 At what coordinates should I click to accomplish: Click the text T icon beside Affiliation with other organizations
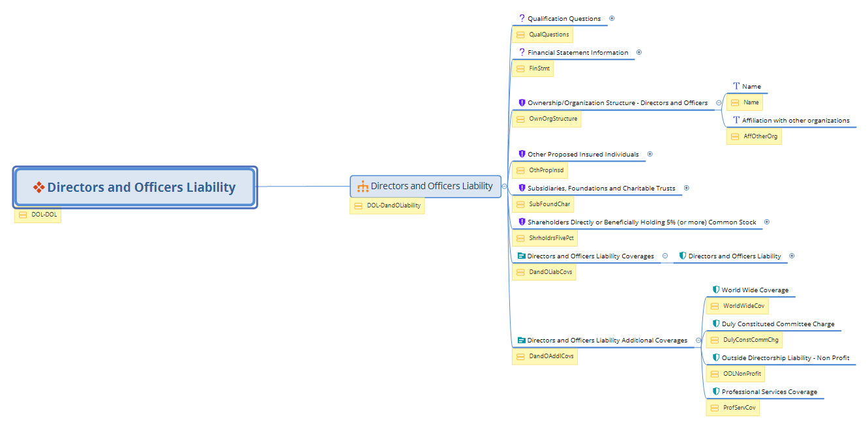[x=736, y=120]
